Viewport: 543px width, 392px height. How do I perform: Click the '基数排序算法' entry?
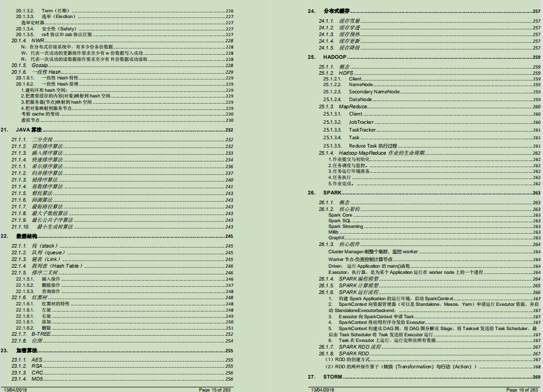(x=122, y=186)
